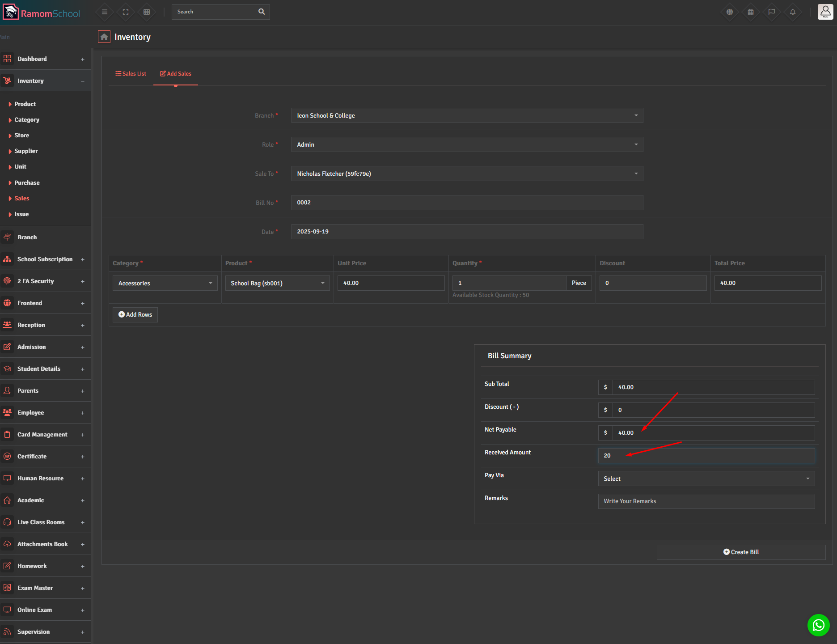Image resolution: width=837 pixels, height=644 pixels.
Task: Click the Inventory cart icon in sidebar
Action: [x=7, y=80]
